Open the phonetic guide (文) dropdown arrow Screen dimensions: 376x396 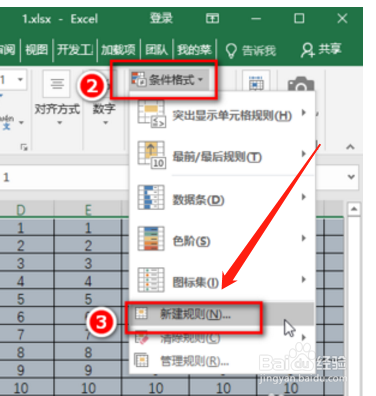click(21, 123)
